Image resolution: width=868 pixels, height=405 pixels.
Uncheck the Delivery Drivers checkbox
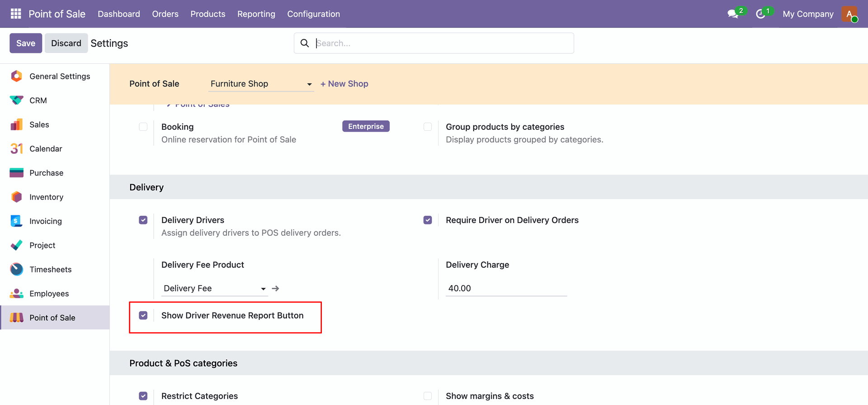(x=143, y=220)
